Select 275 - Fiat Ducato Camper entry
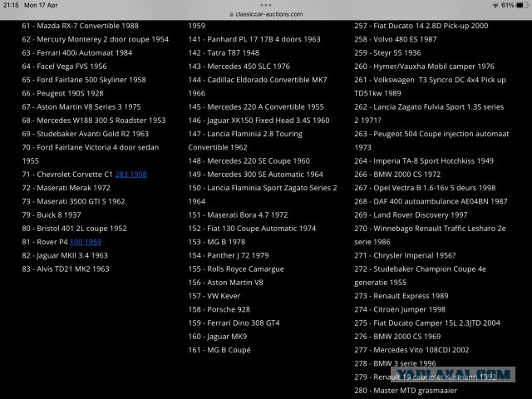 pos(427,323)
